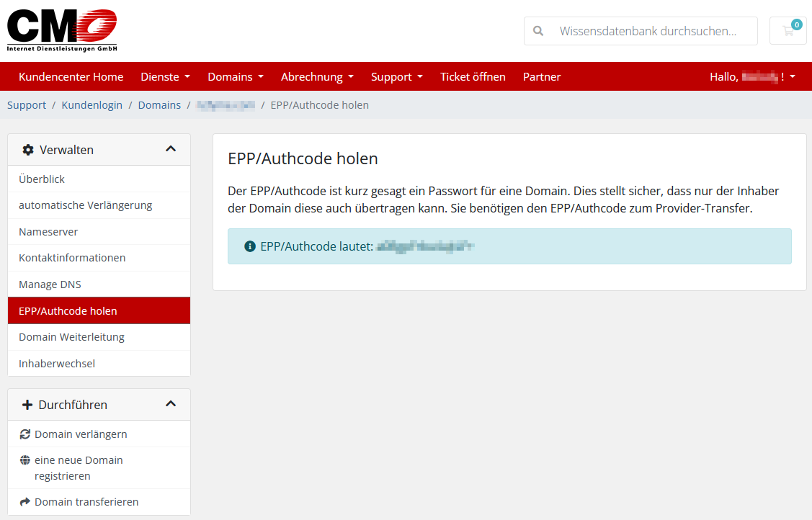Collapse the Durchführen panel chevron
The width and height of the screenshot is (812, 520).
171,404
